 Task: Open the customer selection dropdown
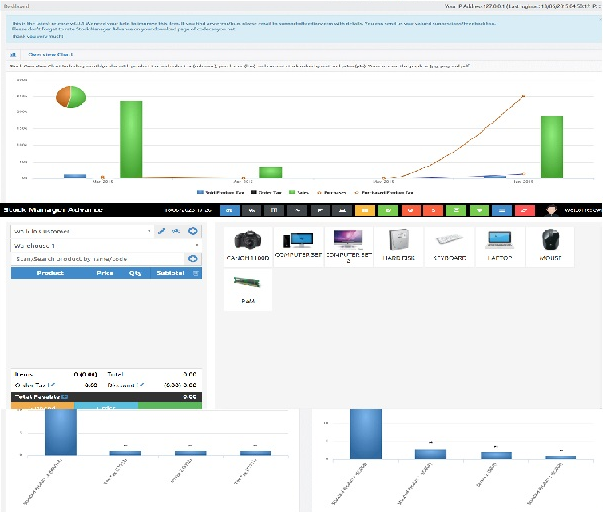(x=80, y=231)
